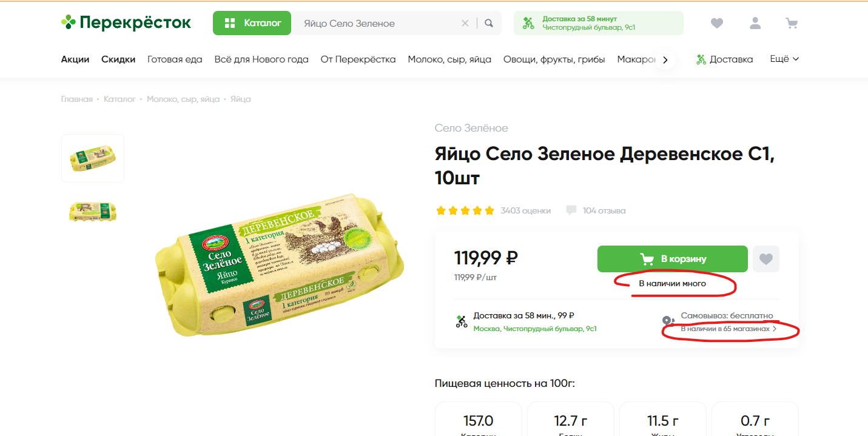This screenshot has height=436, width=868.
Task: Click the reviews speech bubble icon
Action: [571, 210]
